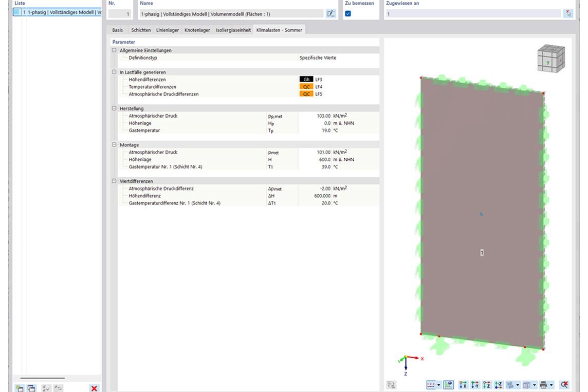Open the numbering display dropdown arrow
The width and height of the screenshot is (588, 392).
point(439,385)
